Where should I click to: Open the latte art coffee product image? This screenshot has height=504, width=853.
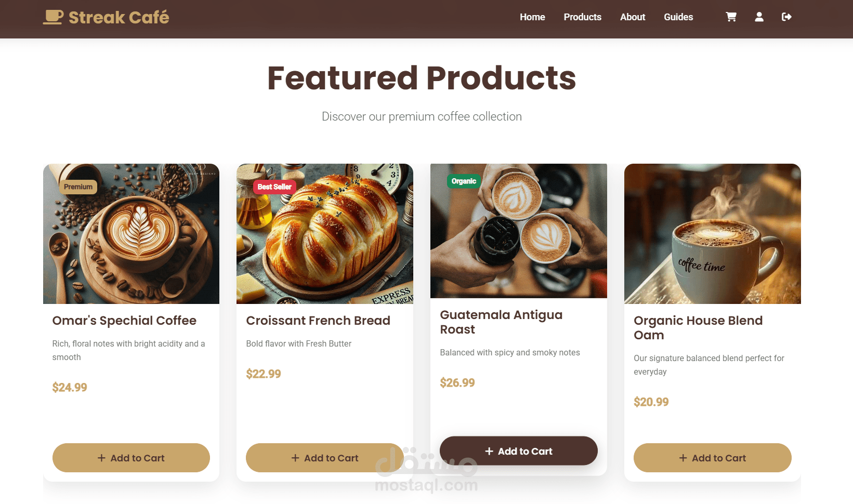pyautogui.click(x=131, y=234)
